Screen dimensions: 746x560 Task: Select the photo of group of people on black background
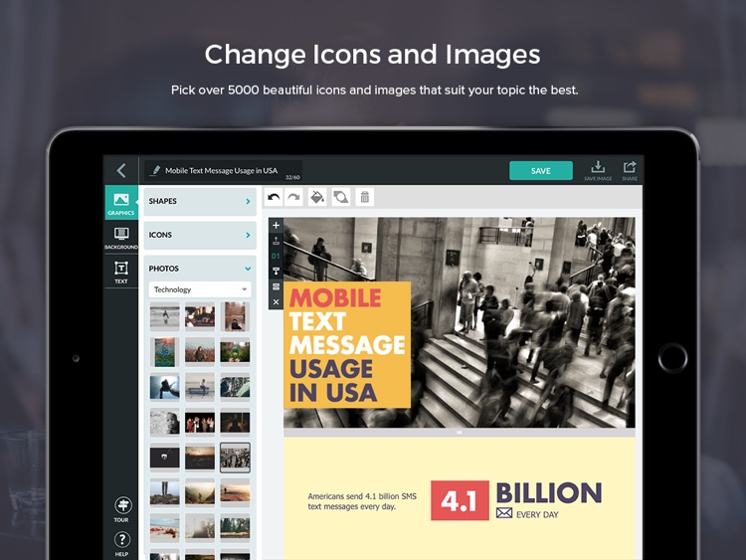pyautogui.click(x=200, y=422)
